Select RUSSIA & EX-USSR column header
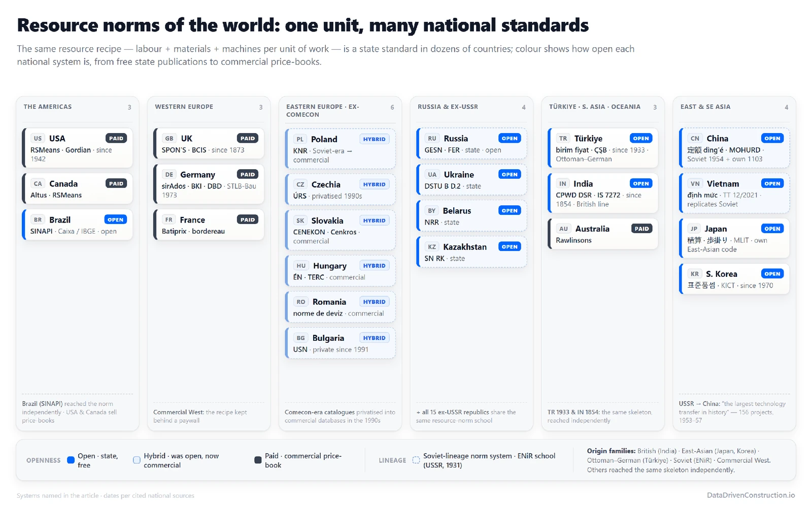The height and width of the screenshot is (508, 812). click(x=448, y=107)
